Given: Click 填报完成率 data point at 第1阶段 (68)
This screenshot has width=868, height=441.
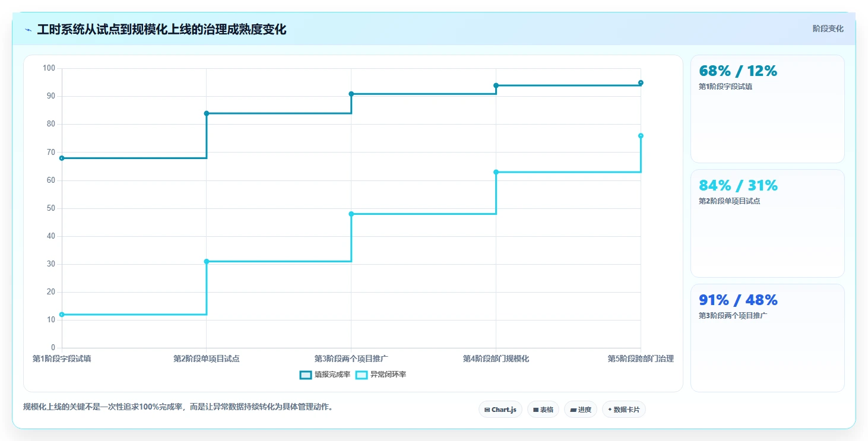Looking at the screenshot, I should pos(62,158).
